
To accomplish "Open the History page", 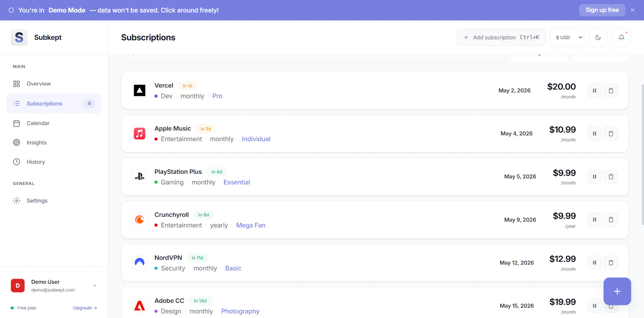I will pyautogui.click(x=54, y=162).
